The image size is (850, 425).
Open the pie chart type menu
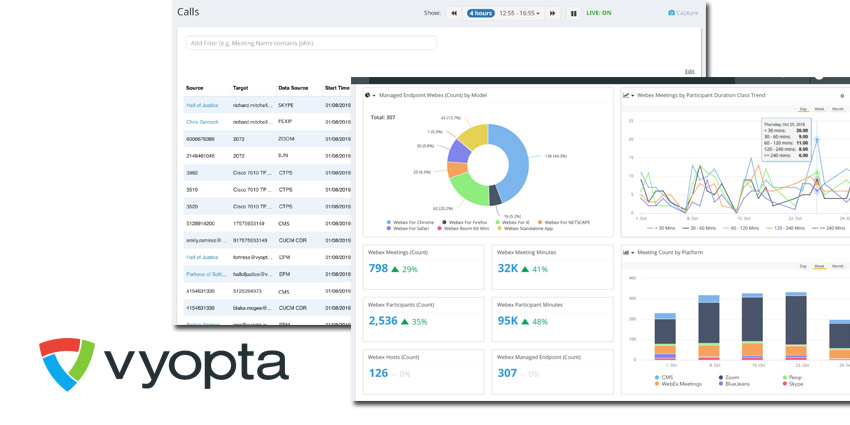(x=368, y=95)
